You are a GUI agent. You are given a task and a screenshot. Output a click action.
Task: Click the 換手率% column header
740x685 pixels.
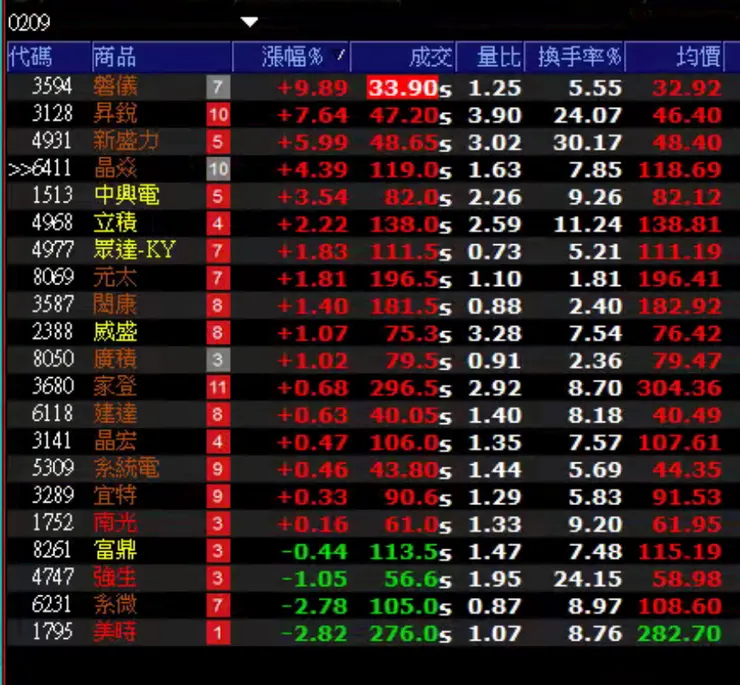click(x=574, y=57)
